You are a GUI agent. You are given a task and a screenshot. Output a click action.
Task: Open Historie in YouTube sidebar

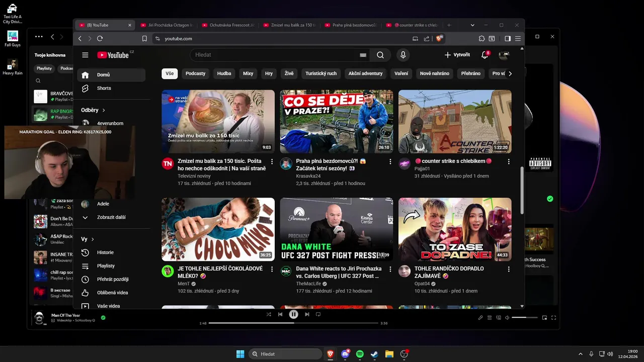pos(111,252)
